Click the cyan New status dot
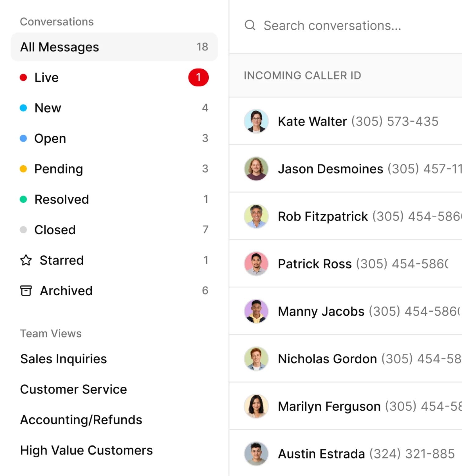Viewport: 462px width, 476px height. pyautogui.click(x=23, y=108)
